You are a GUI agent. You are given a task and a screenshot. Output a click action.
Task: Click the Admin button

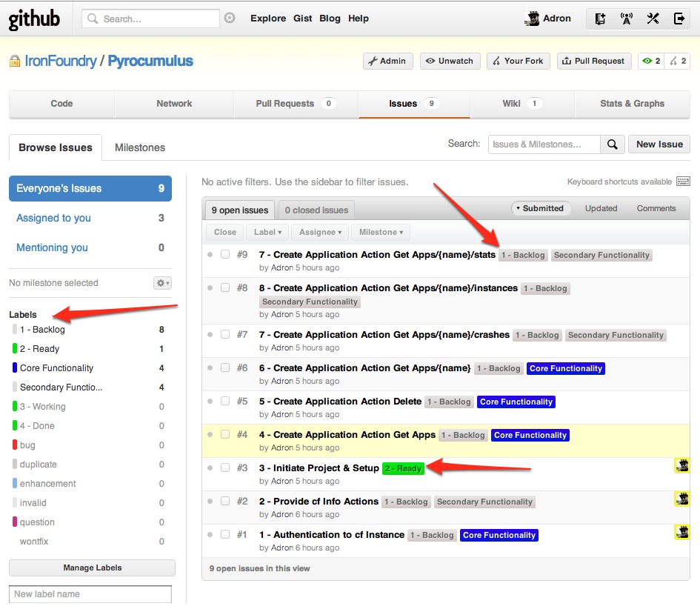coord(387,61)
